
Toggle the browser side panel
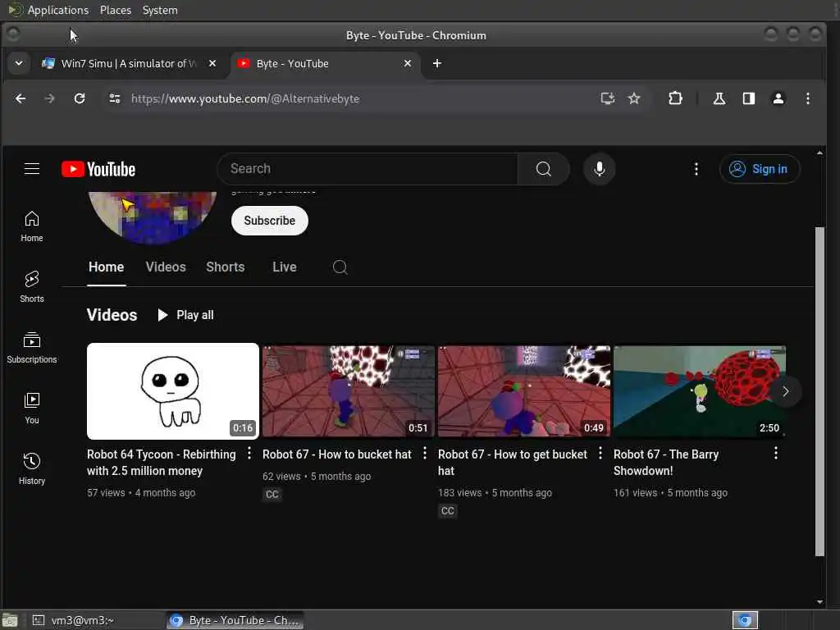(749, 98)
